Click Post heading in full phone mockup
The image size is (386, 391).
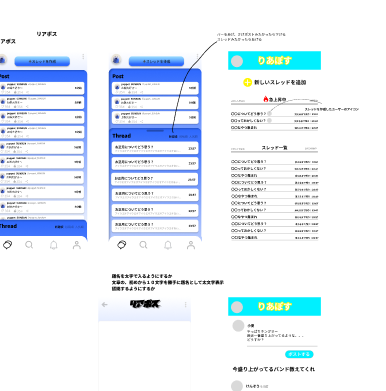pyautogui.click(x=118, y=76)
